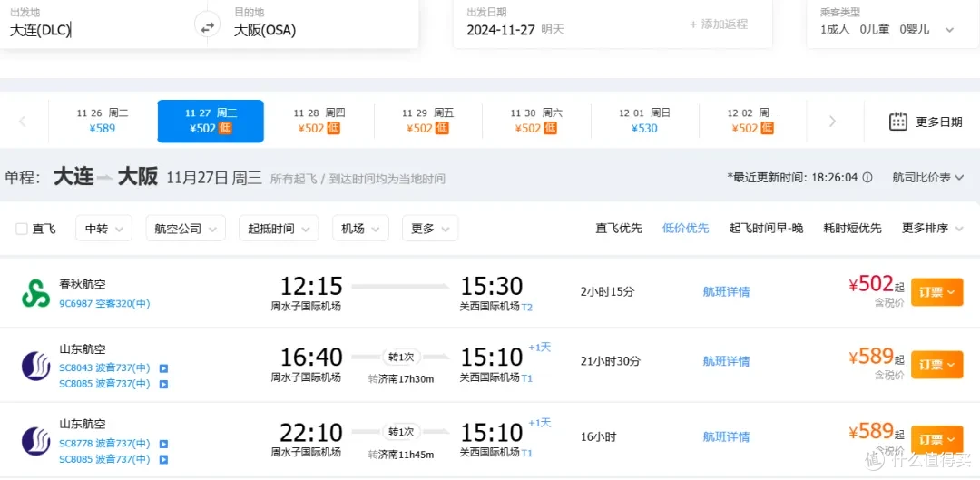The image size is (980, 480).
Task: Click 转济南11h45m layover text
Action: 401,455
